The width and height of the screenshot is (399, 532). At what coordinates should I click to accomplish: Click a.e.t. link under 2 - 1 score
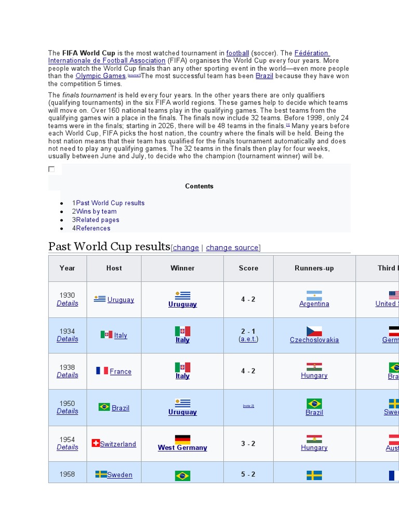pos(248,339)
